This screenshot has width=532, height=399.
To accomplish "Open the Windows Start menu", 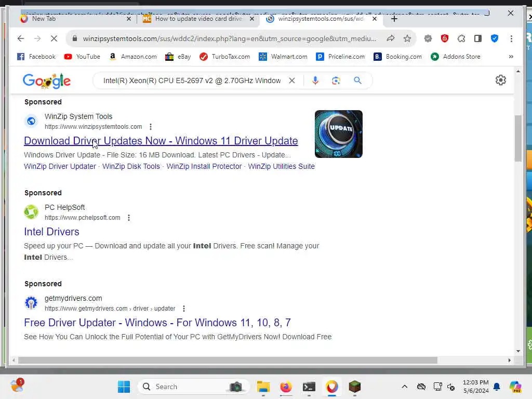I will point(124,387).
